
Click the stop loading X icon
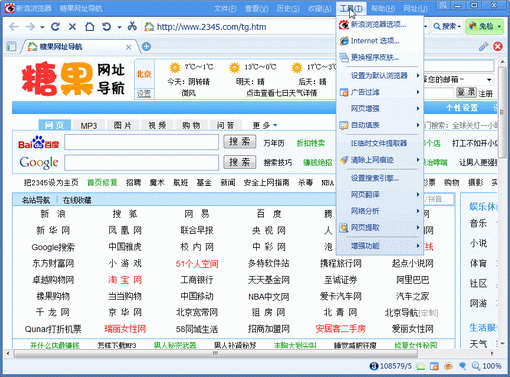click(72, 27)
